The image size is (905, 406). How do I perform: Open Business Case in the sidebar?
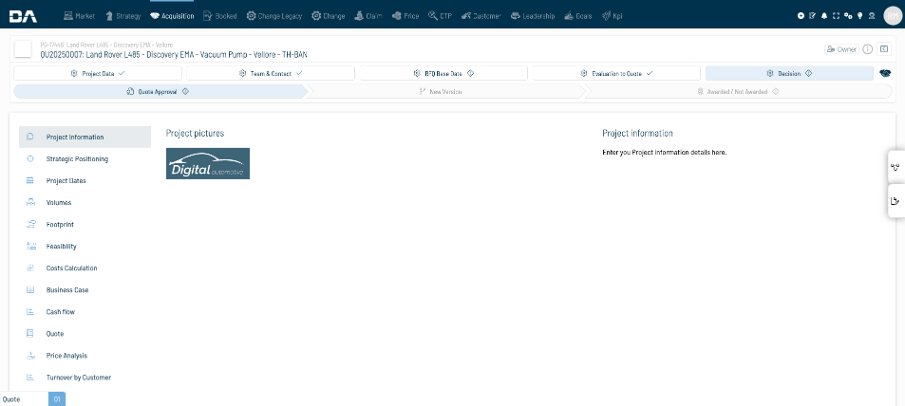[x=85, y=290]
